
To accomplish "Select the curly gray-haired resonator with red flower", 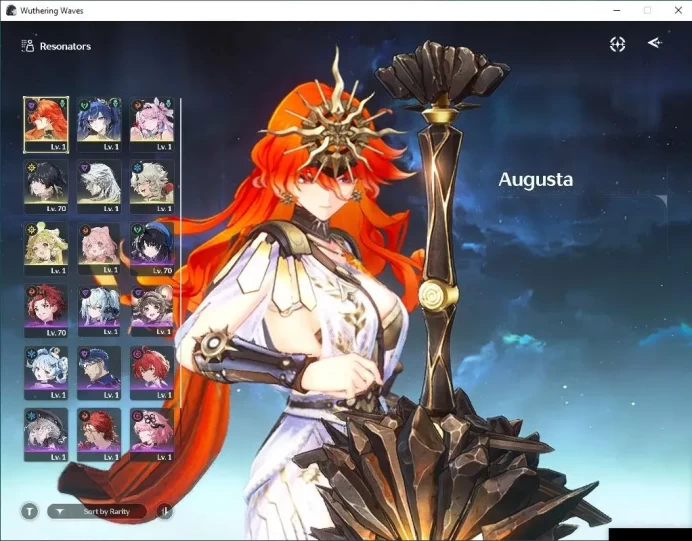I will click(152, 187).
